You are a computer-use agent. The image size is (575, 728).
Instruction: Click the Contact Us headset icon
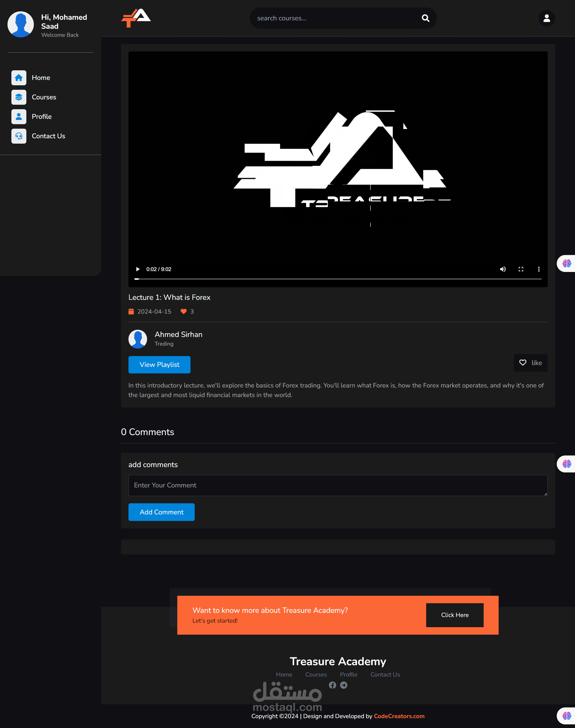pyautogui.click(x=19, y=136)
